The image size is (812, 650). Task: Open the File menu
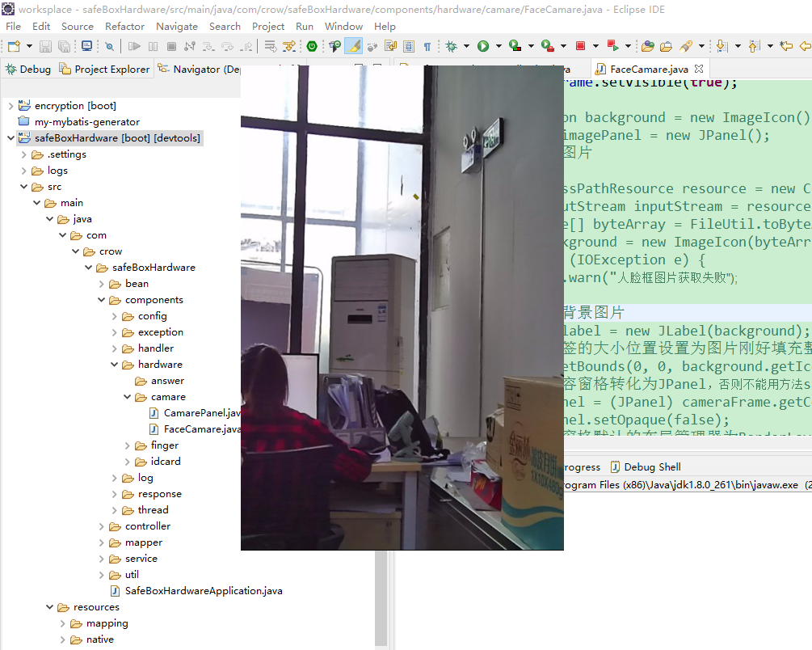(13, 27)
